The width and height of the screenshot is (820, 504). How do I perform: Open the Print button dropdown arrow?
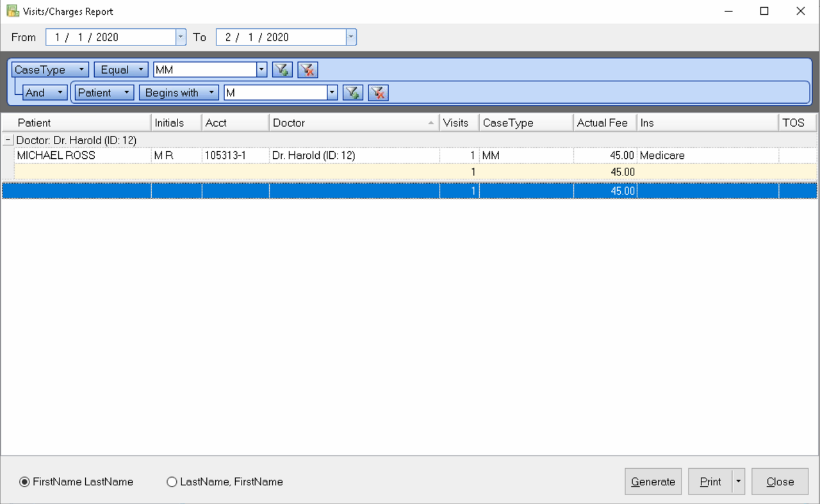point(737,481)
